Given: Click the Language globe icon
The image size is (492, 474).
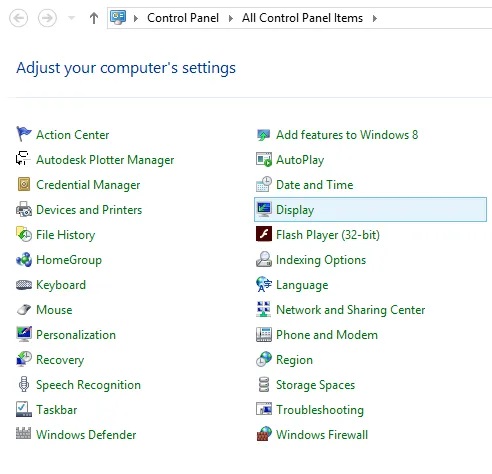Looking at the screenshot, I should 264,284.
